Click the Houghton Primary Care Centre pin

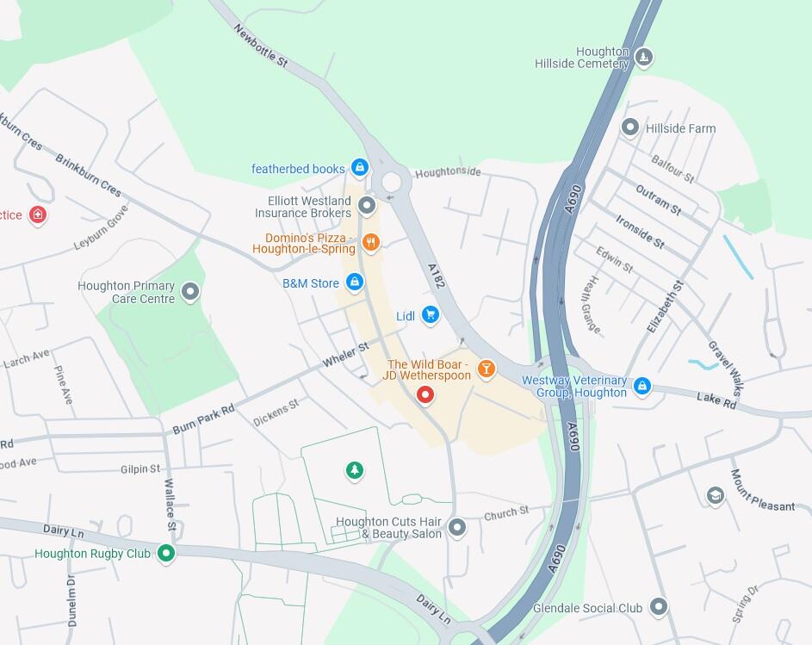190,292
